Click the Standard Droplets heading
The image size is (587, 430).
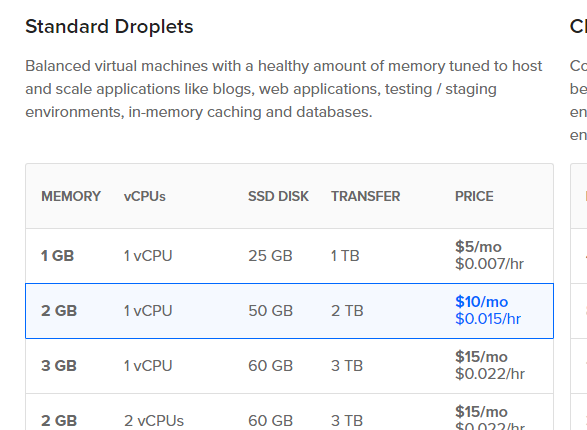click(x=109, y=27)
